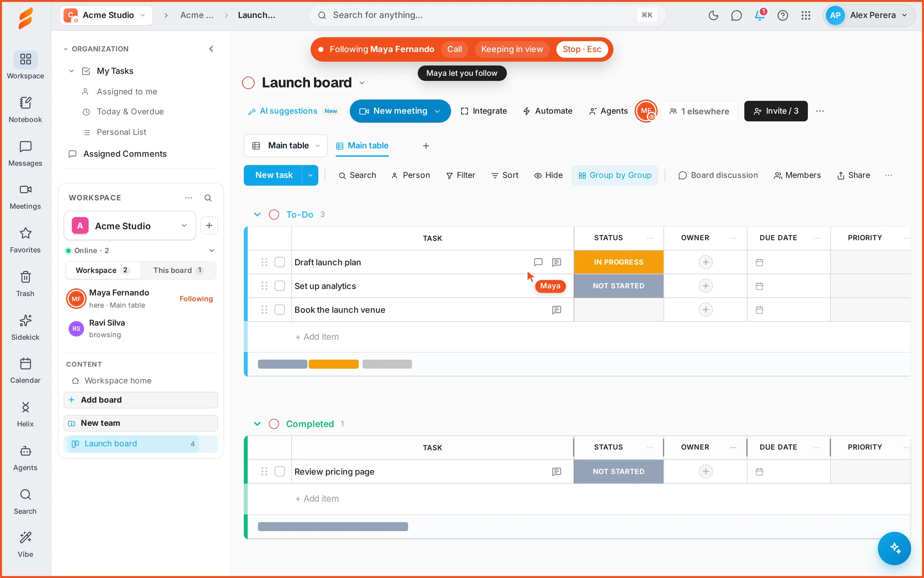Open the Calendar sidebar icon
Viewport: 924px width, 578px height.
tap(25, 370)
